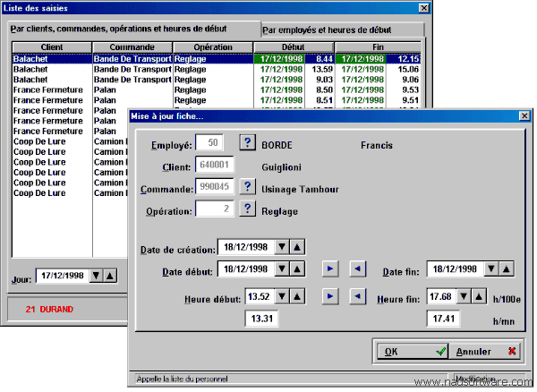Increase Heure début with up arrow
537x392 pixels.
pos(297,296)
